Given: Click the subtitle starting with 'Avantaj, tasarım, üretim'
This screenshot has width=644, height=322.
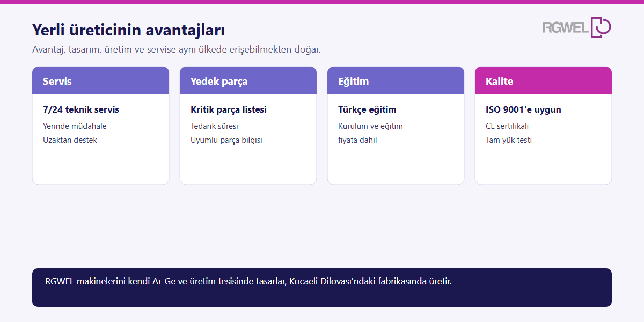Looking at the screenshot, I should coord(177,49).
